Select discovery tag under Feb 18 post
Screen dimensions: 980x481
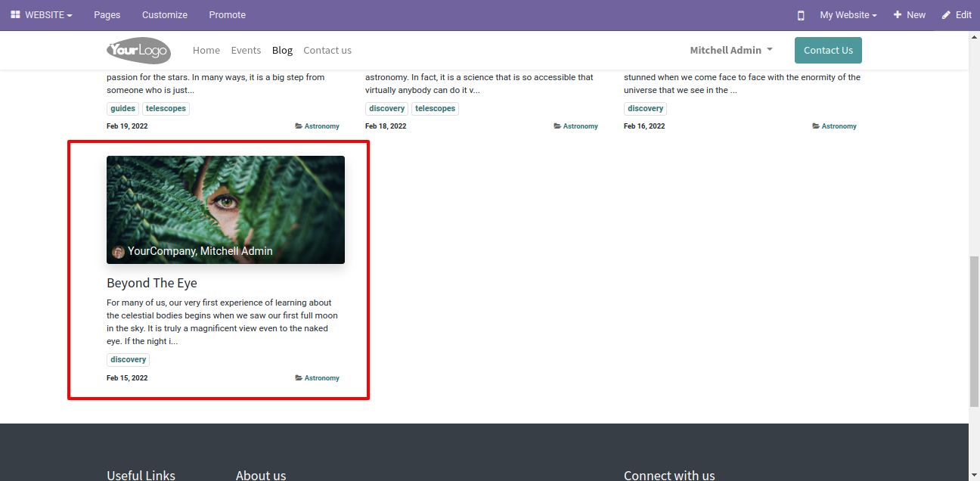[x=386, y=109]
